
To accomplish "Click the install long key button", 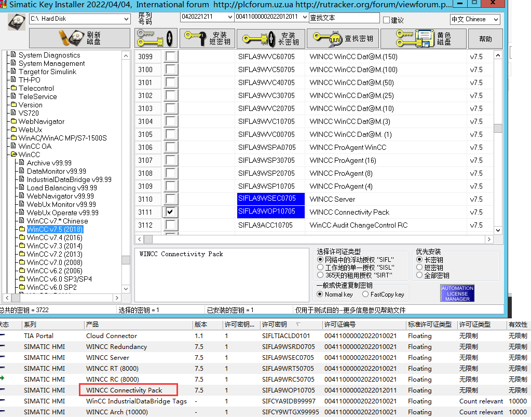I will [x=271, y=38].
